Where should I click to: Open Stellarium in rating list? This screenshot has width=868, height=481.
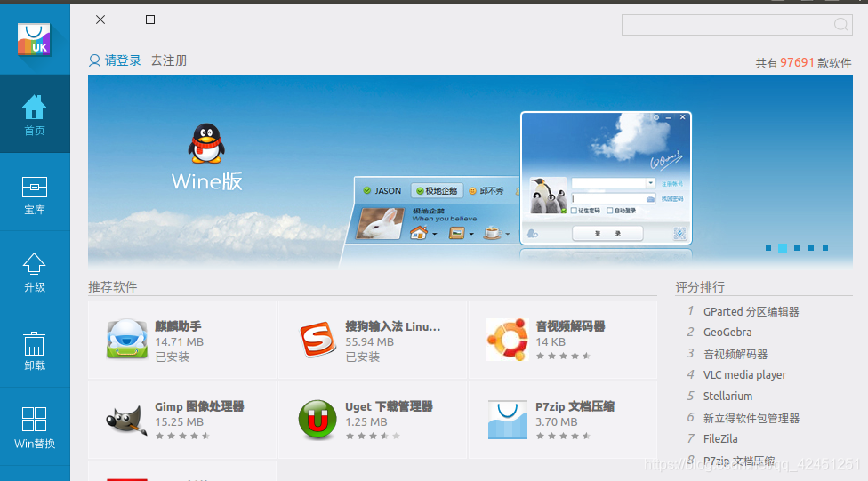[727, 397]
